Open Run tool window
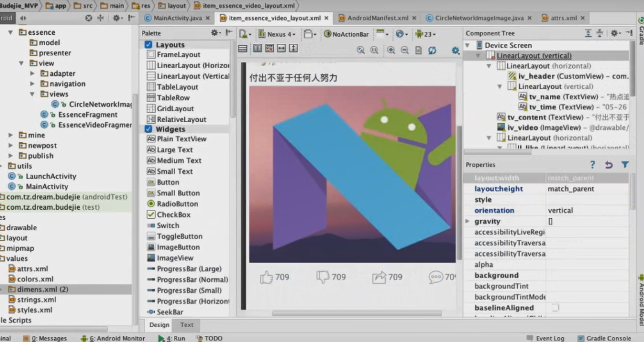 click(x=171, y=338)
